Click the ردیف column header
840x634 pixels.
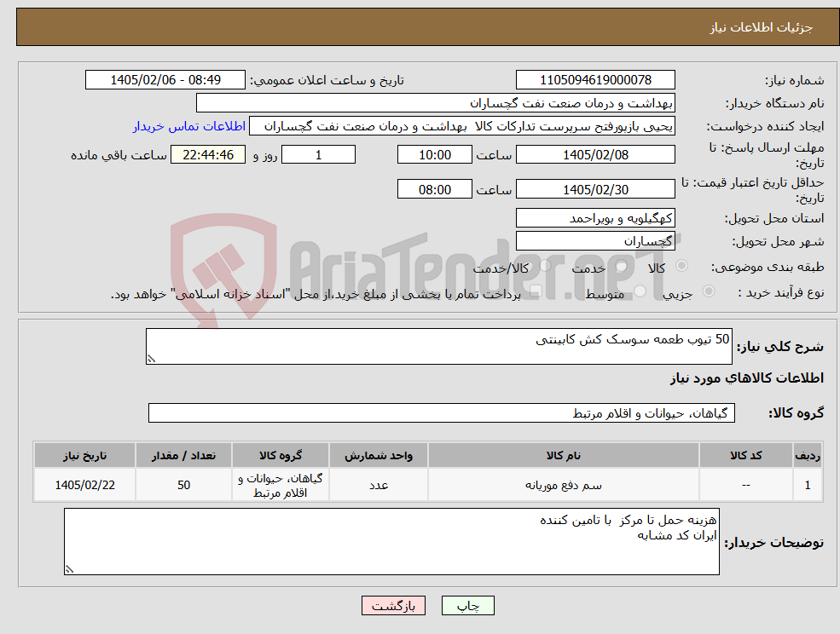tap(808, 456)
